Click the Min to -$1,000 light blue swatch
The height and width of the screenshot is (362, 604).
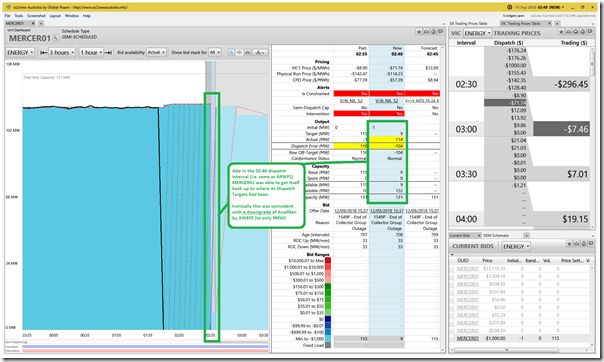(328, 339)
